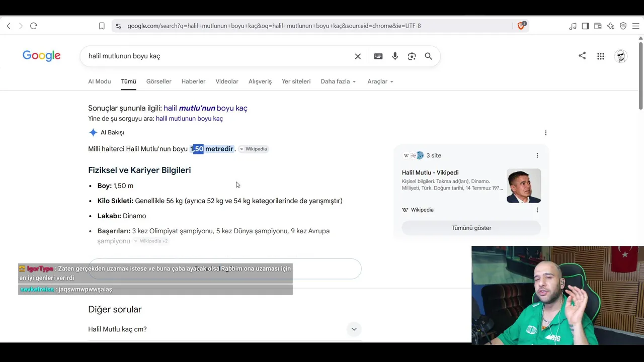Click the Fiziksel ve Kariyer Bilgileri heading

(x=139, y=170)
